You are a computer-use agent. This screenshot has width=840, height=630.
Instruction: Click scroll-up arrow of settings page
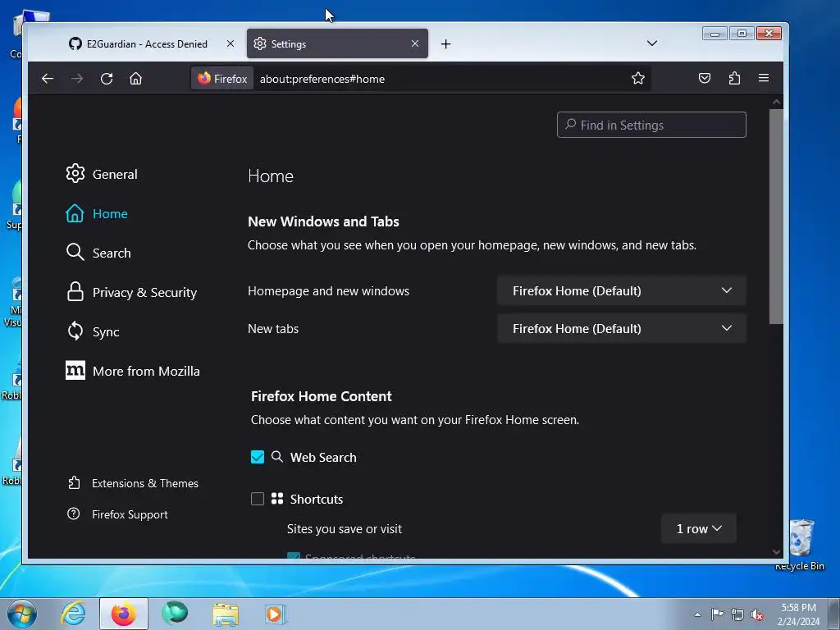coord(776,102)
